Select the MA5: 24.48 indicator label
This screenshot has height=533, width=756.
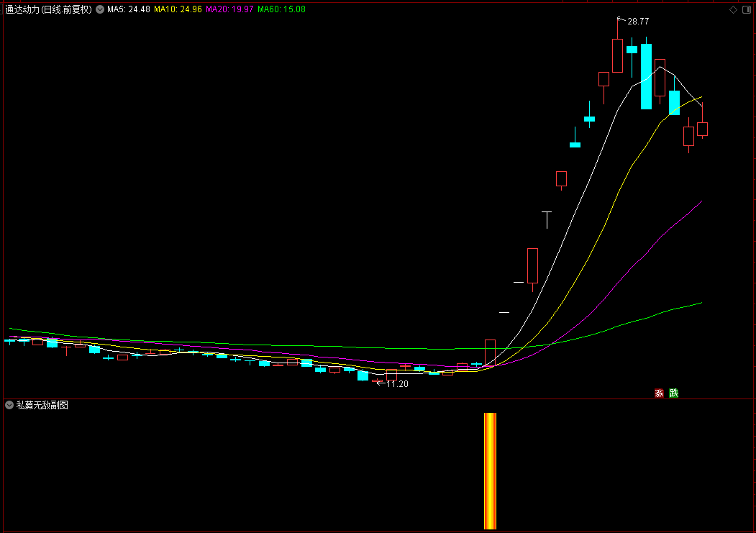click(129, 10)
